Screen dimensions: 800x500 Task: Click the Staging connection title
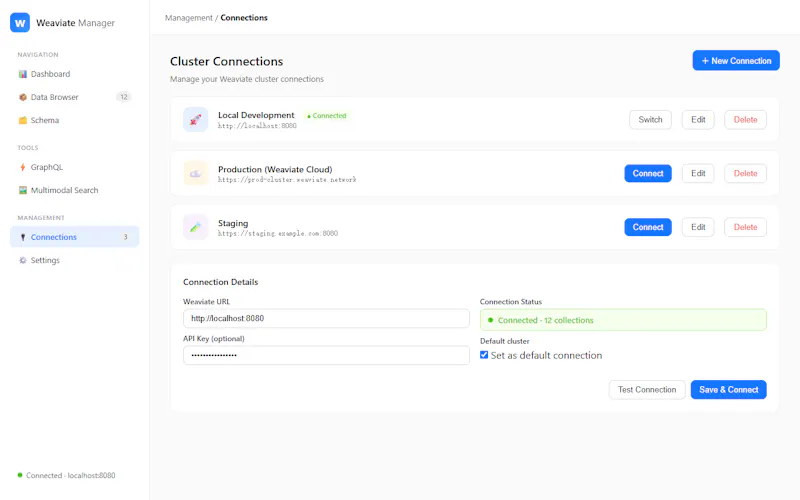233,223
